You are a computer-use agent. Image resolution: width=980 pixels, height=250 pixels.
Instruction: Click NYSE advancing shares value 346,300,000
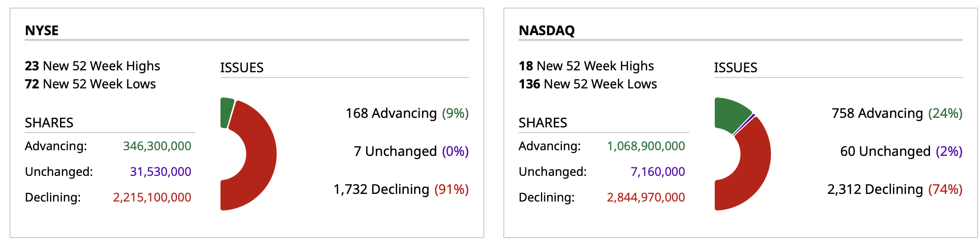coord(157,146)
